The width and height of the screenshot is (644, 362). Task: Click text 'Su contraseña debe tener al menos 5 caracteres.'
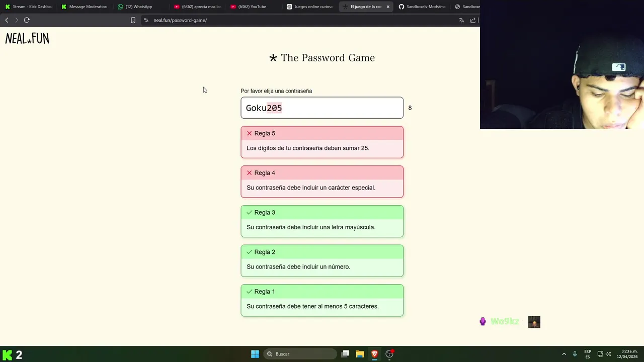(312, 306)
